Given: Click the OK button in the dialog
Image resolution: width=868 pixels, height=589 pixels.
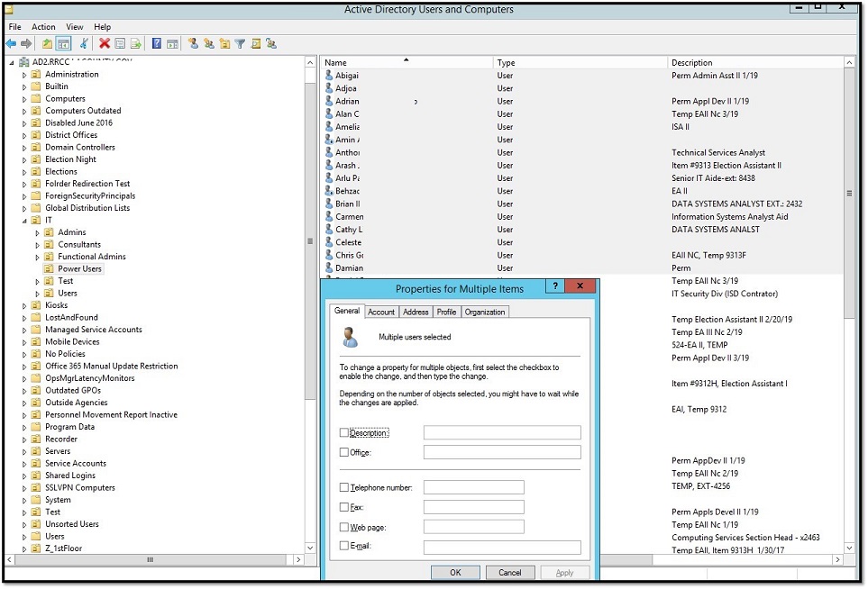Looking at the screenshot, I should 455,573.
